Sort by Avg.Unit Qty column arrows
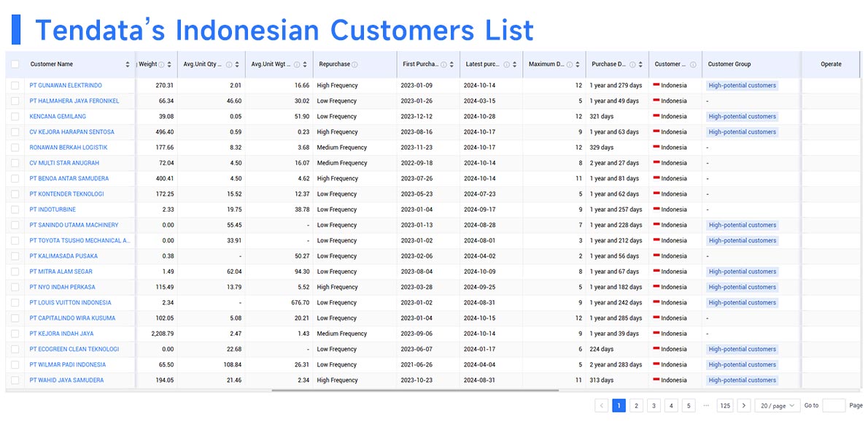Viewport: 868px width, 422px height. pos(237,65)
